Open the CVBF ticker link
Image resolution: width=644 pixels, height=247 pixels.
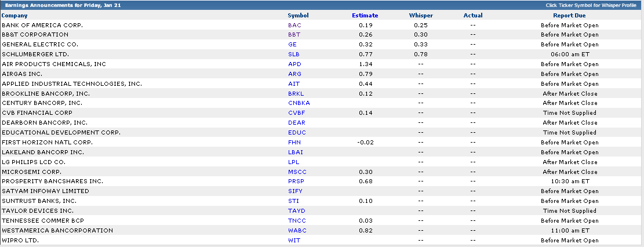(297, 113)
